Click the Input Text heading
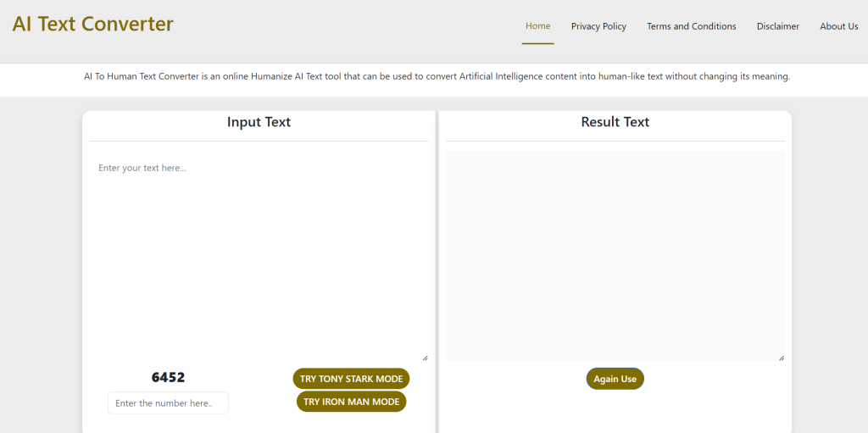Screen dimensions: 868x433 tap(259, 122)
